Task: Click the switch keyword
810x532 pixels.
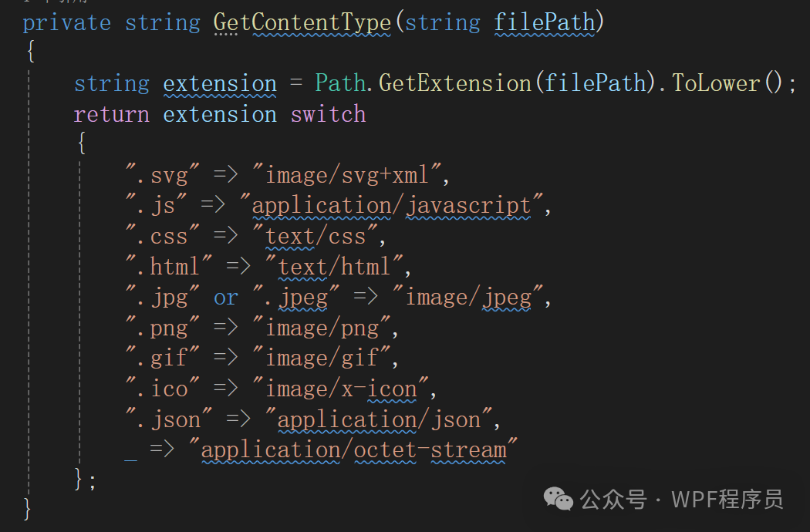Action: point(328,114)
